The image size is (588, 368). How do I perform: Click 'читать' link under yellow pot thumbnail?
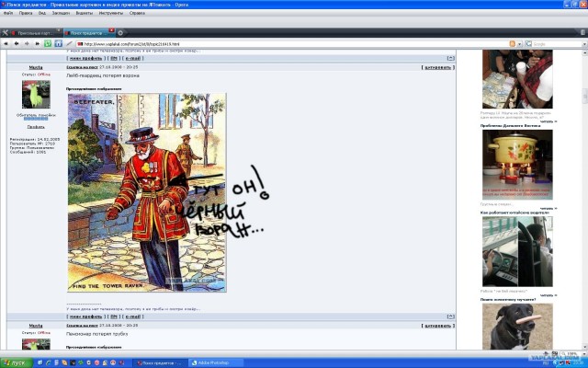coord(548,209)
